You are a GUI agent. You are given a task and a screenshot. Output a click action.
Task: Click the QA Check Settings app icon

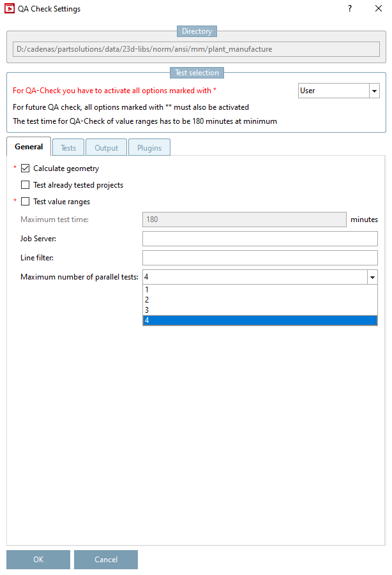(x=9, y=9)
